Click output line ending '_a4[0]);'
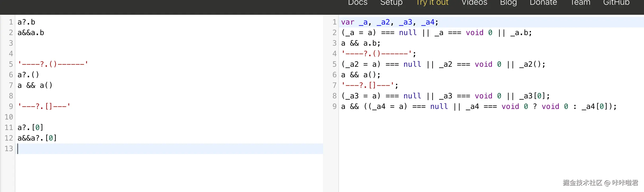Viewport: 644px width, 192px height. pyautogui.click(x=479, y=107)
